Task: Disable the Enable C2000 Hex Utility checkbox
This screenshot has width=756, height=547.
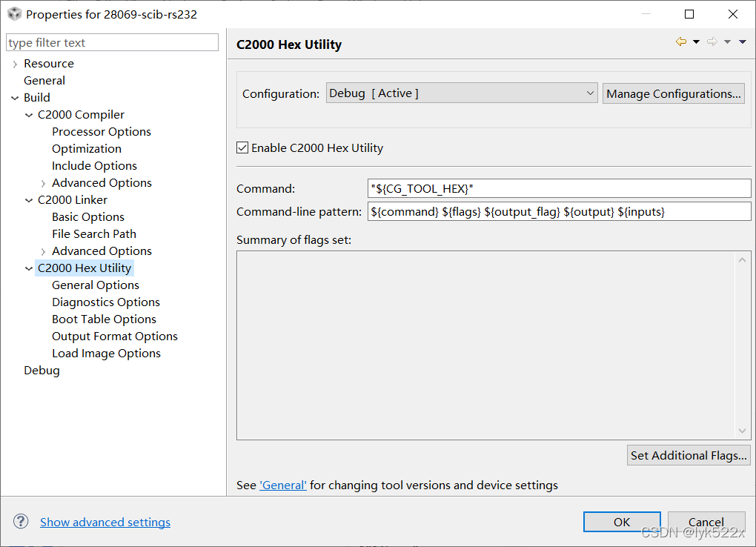Action: (x=242, y=147)
